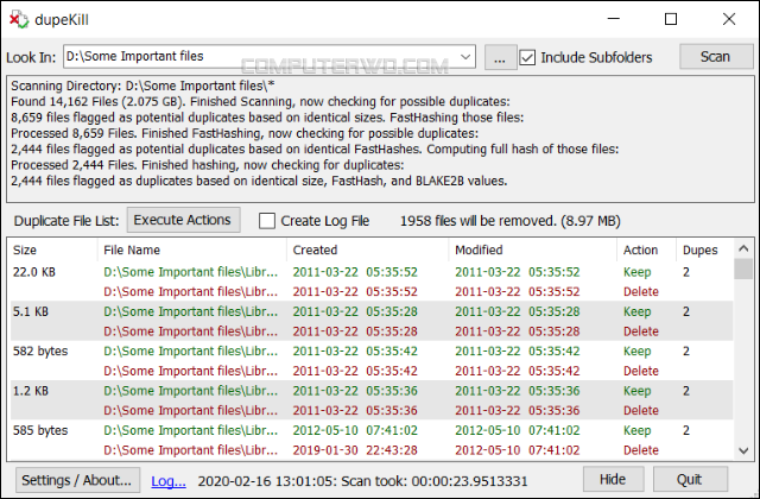Viewport: 760px width, 499px height.
Task: Minimize the dupeKill window
Action: 614,19
